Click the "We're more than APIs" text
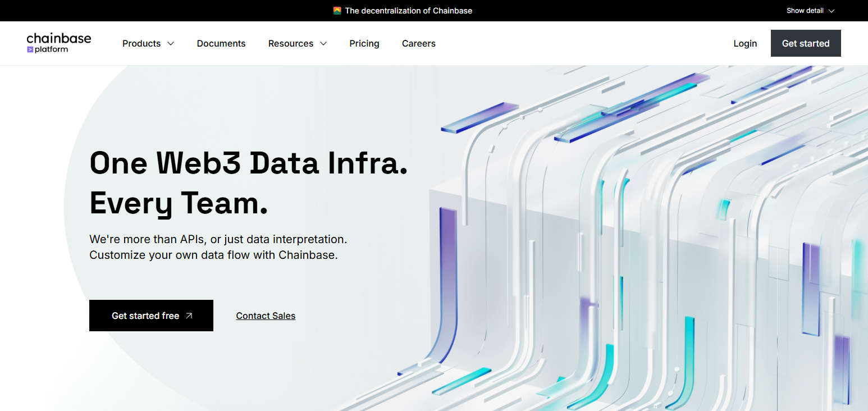 point(218,239)
